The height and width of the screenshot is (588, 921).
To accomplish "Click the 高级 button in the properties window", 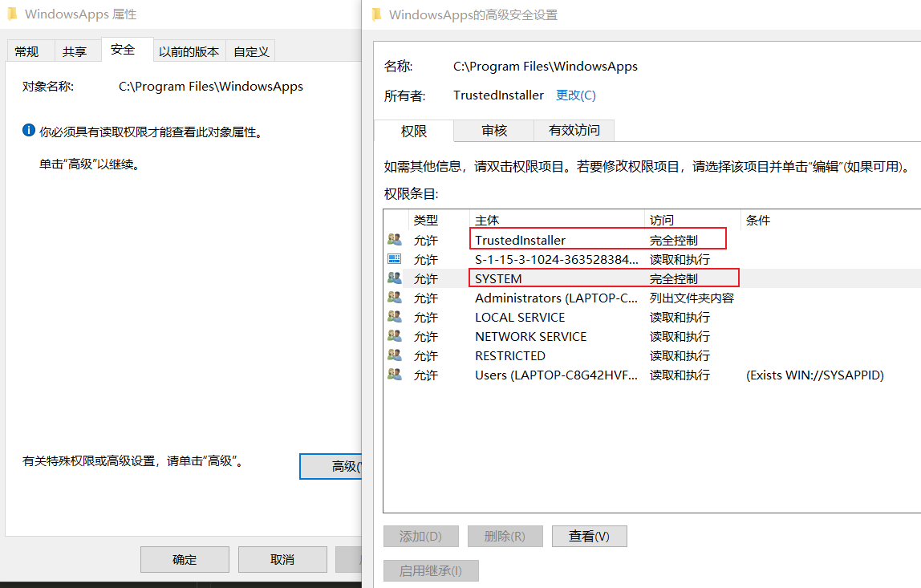I will [331, 466].
